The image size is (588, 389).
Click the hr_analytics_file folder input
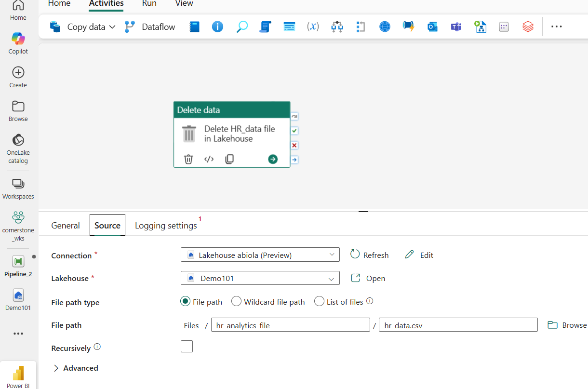291,325
